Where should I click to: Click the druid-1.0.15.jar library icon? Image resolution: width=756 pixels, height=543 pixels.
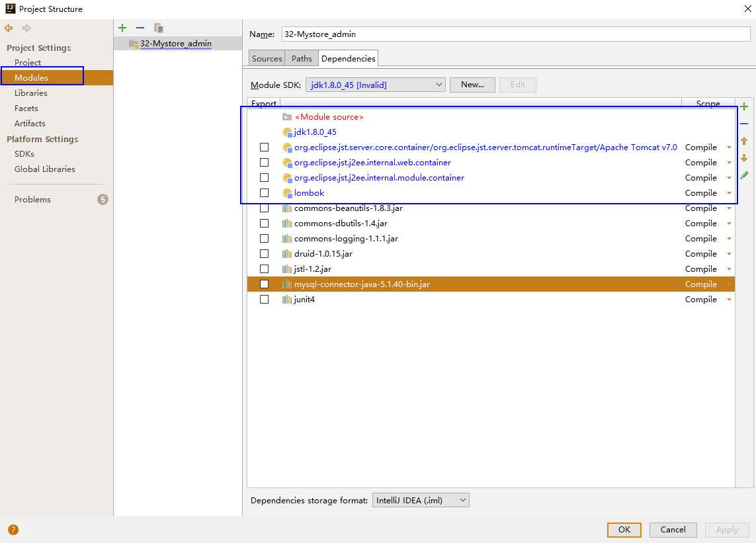point(287,254)
